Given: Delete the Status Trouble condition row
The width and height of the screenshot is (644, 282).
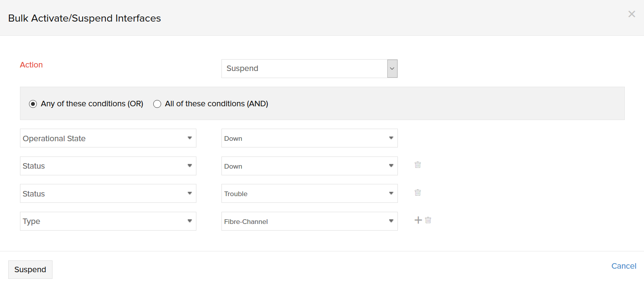Looking at the screenshot, I should (x=417, y=193).
